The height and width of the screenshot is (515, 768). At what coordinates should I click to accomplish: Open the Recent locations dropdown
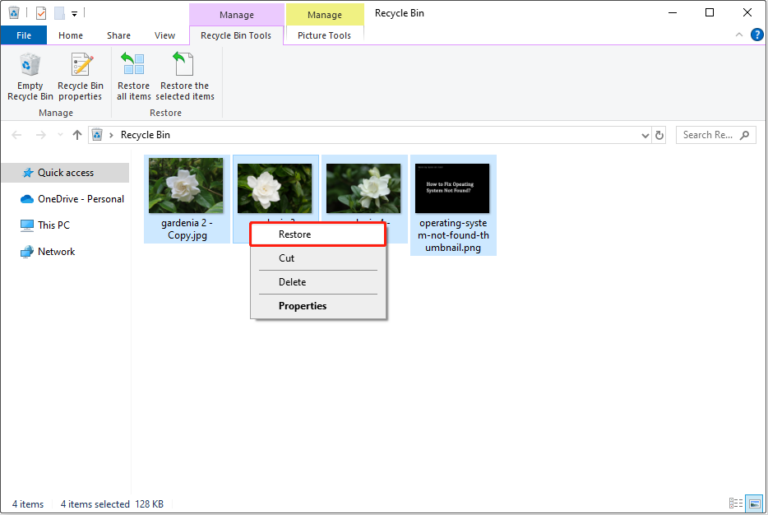[x=60, y=135]
